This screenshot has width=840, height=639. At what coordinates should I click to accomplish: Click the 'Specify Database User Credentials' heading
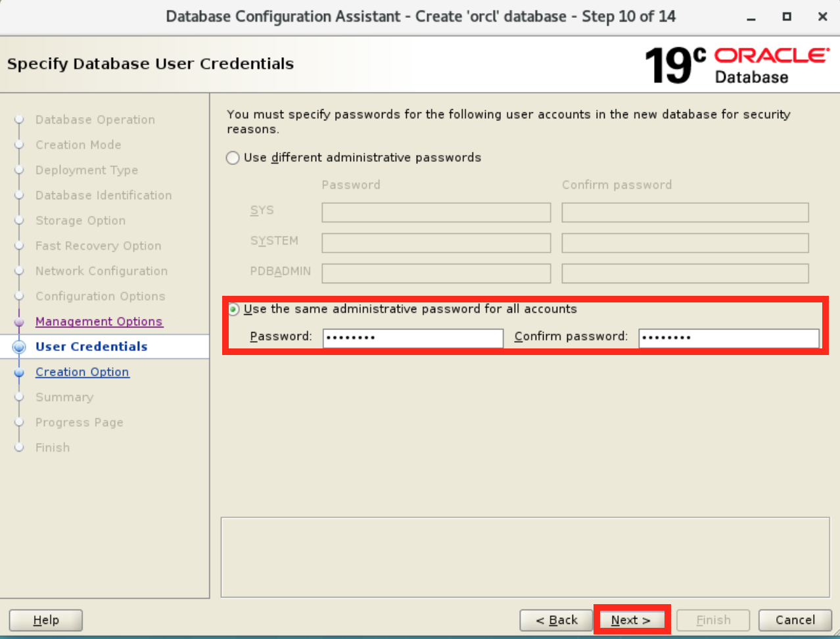pyautogui.click(x=151, y=64)
